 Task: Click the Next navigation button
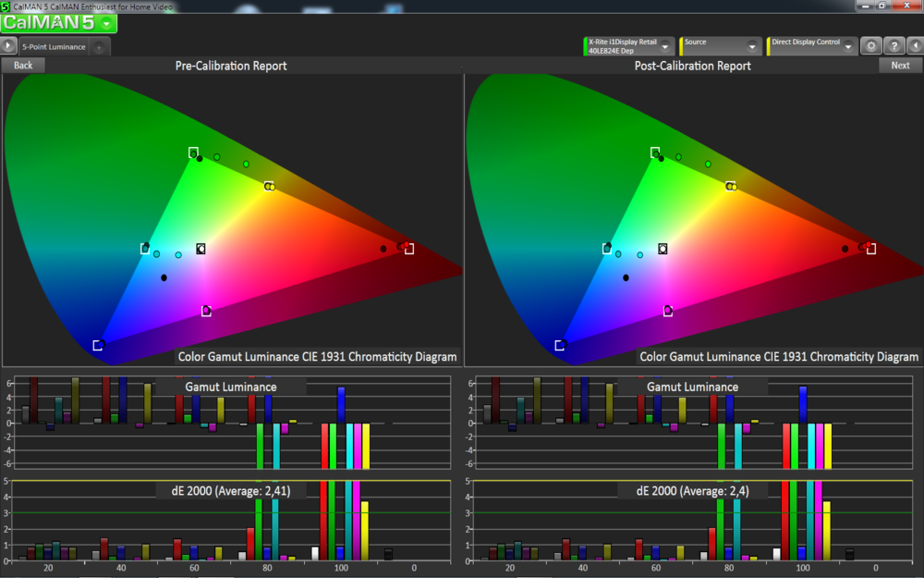pyautogui.click(x=901, y=65)
